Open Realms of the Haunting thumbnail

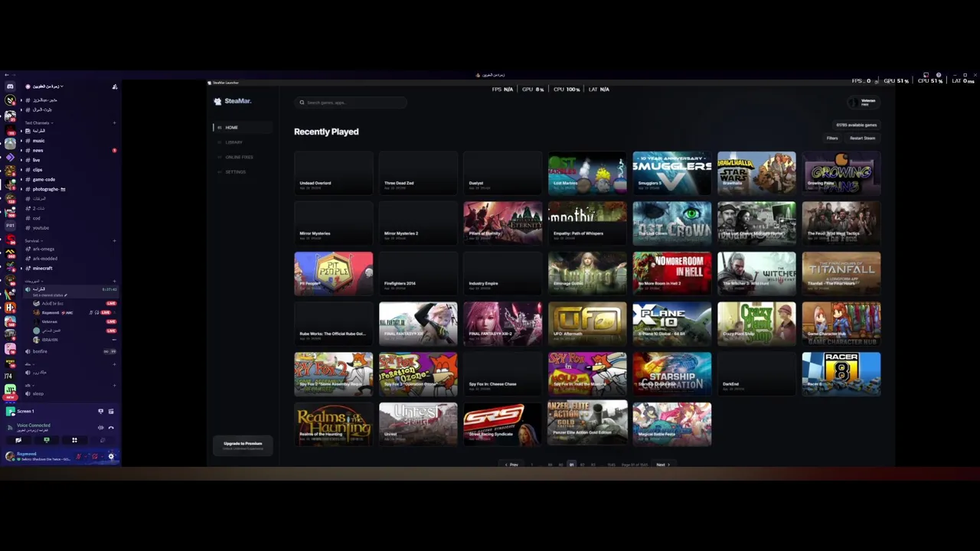click(x=333, y=424)
